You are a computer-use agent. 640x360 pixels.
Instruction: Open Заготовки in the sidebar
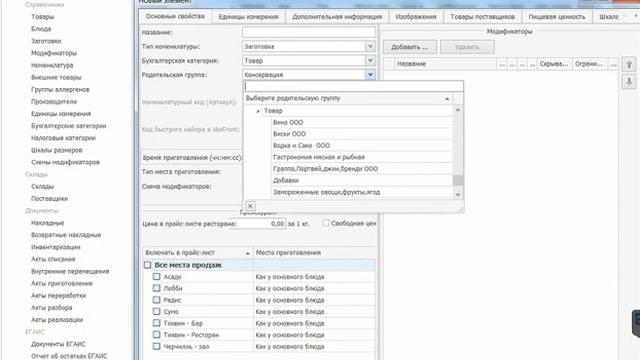[x=46, y=41]
